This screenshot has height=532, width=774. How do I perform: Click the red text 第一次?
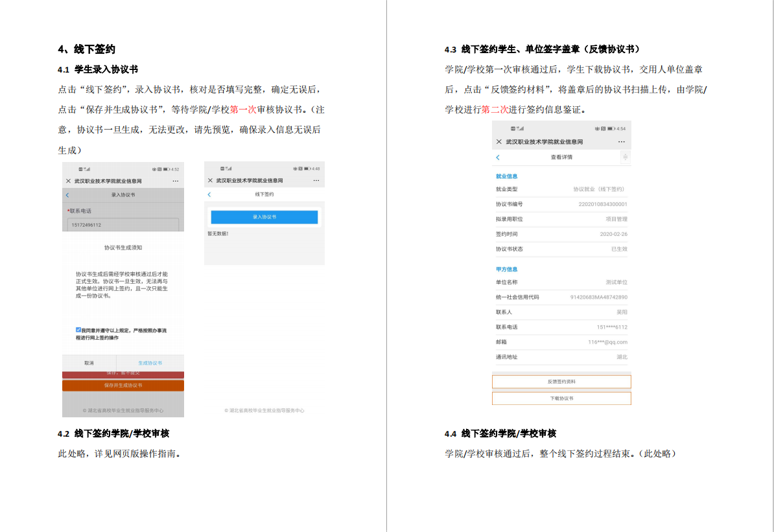coord(243,110)
